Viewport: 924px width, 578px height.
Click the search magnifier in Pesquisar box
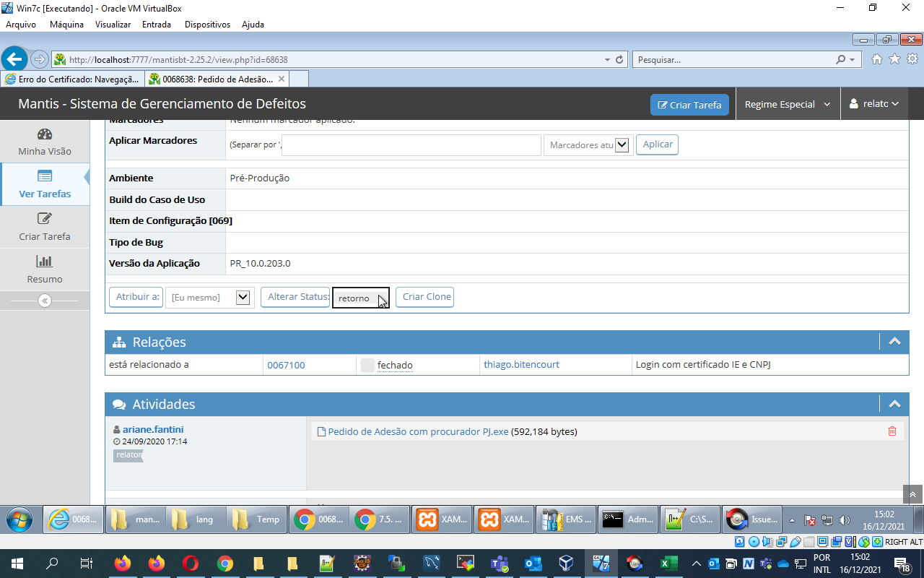(x=840, y=59)
